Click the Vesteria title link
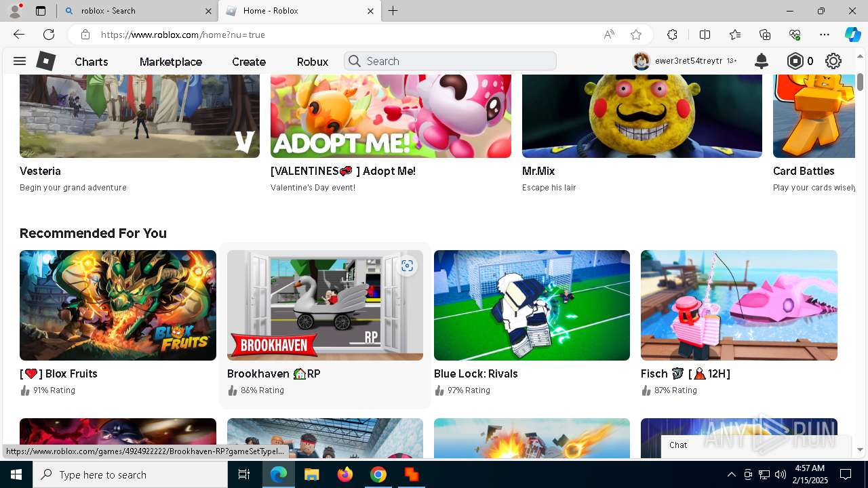Viewport: 868px width, 488px height. 40,171
